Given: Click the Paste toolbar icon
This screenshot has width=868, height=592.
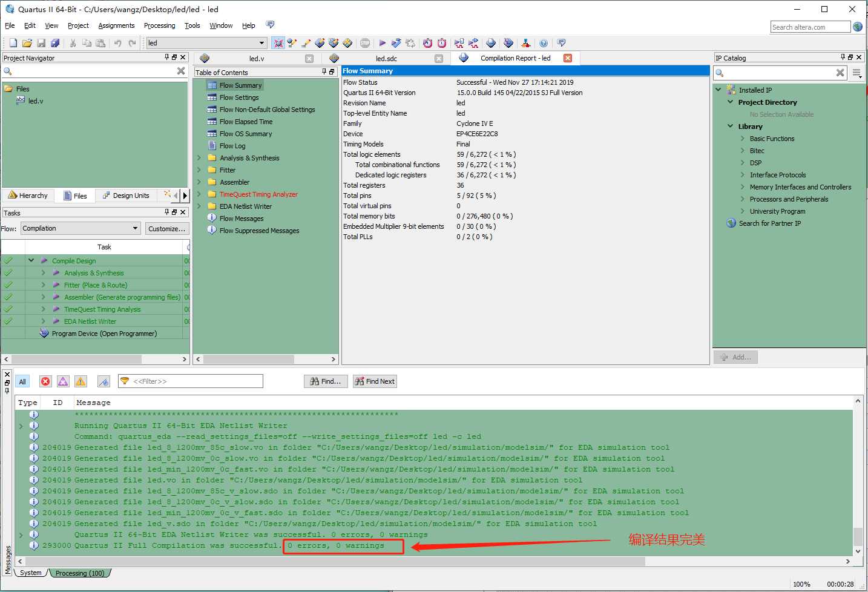Looking at the screenshot, I should pyautogui.click(x=100, y=43).
